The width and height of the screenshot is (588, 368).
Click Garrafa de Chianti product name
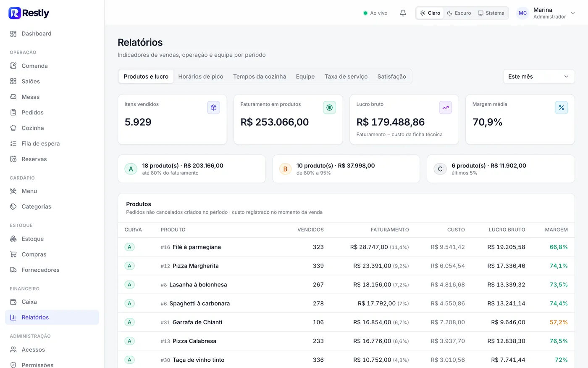click(197, 322)
